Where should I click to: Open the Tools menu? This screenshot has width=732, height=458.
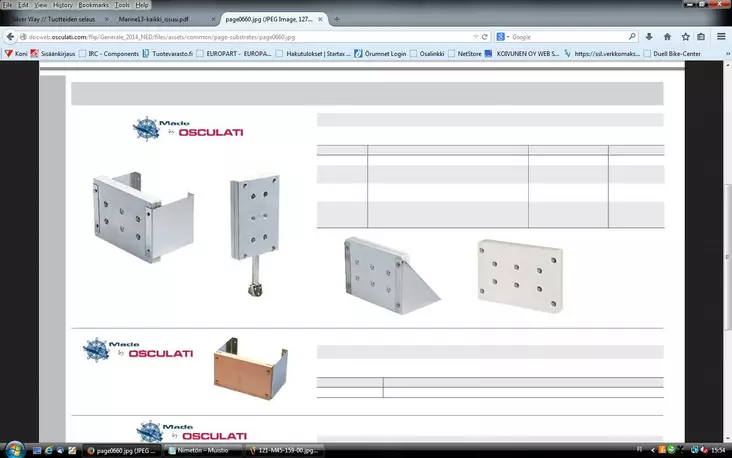tap(122, 5)
